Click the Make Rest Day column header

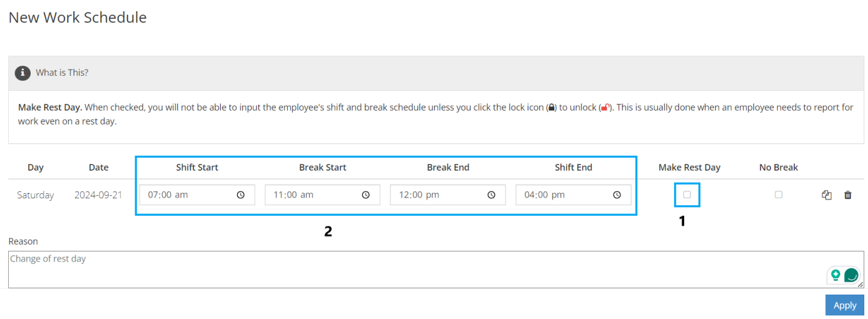click(x=689, y=168)
